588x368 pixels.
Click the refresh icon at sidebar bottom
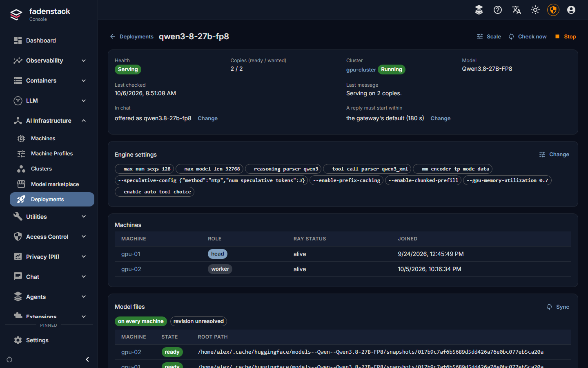[x=9, y=359]
